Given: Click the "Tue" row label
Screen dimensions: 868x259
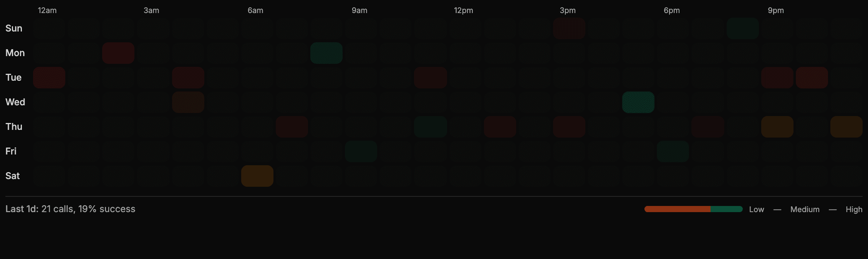Looking at the screenshot, I should (x=13, y=78).
